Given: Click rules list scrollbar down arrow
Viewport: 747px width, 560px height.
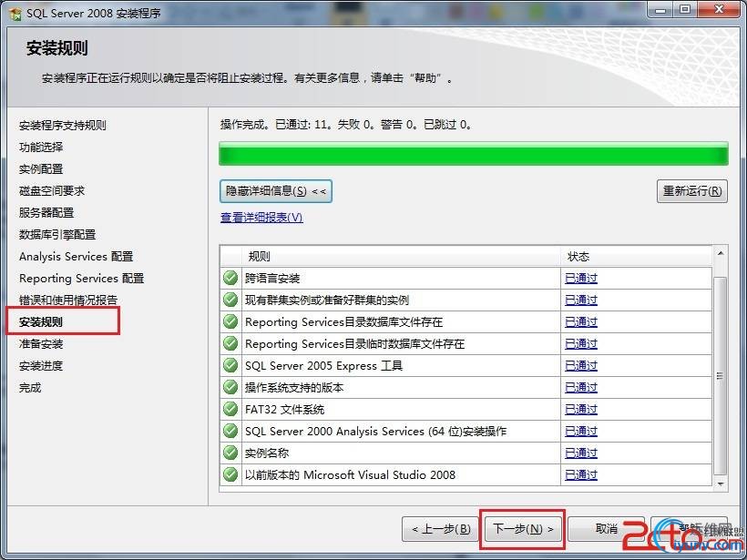Looking at the screenshot, I should click(x=721, y=484).
